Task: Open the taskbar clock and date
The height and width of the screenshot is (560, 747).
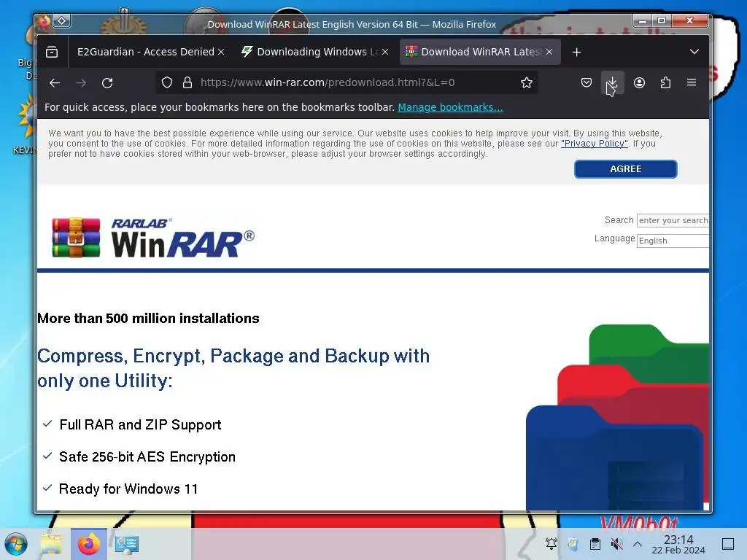Action: click(678, 544)
